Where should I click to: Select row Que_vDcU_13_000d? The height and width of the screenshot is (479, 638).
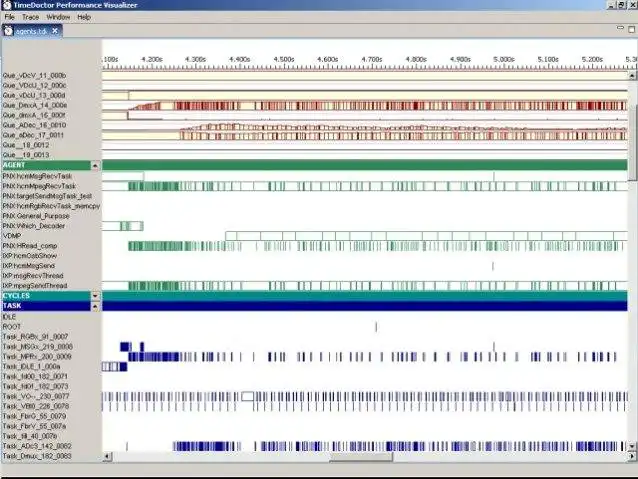pyautogui.click(x=34, y=95)
